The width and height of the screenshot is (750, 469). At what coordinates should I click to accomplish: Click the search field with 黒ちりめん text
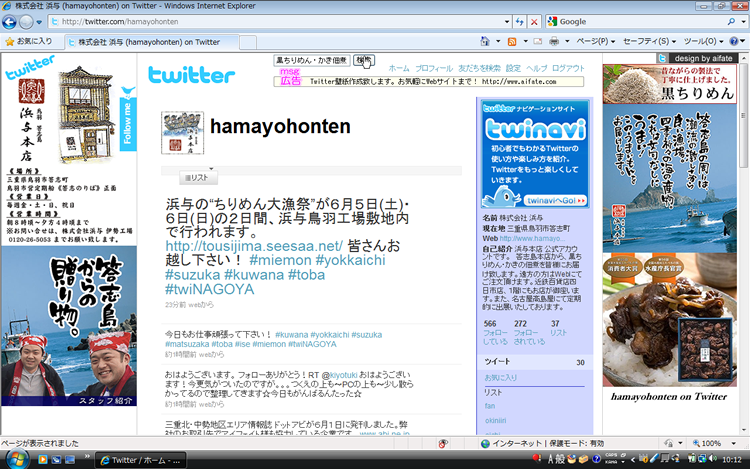(x=312, y=60)
